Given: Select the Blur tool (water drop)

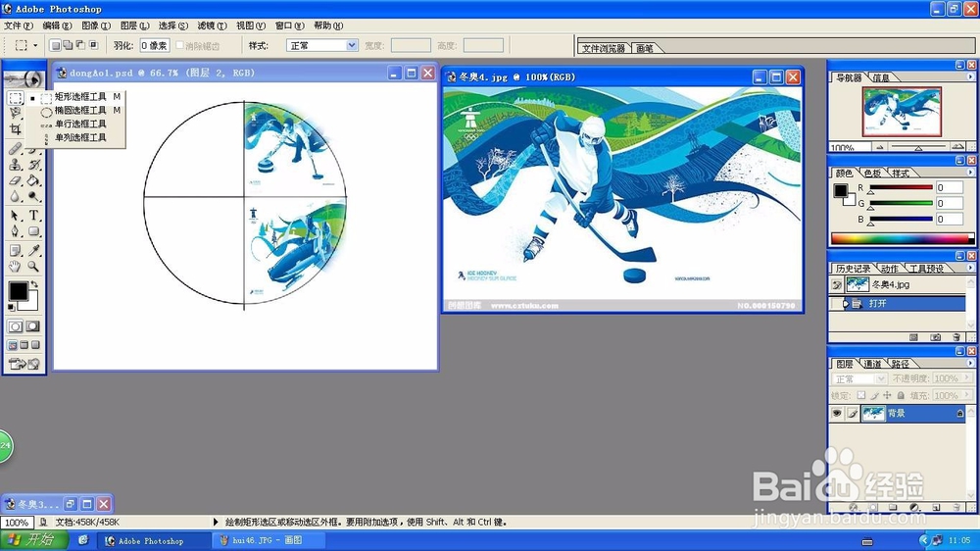Looking at the screenshot, I should click(x=15, y=196).
